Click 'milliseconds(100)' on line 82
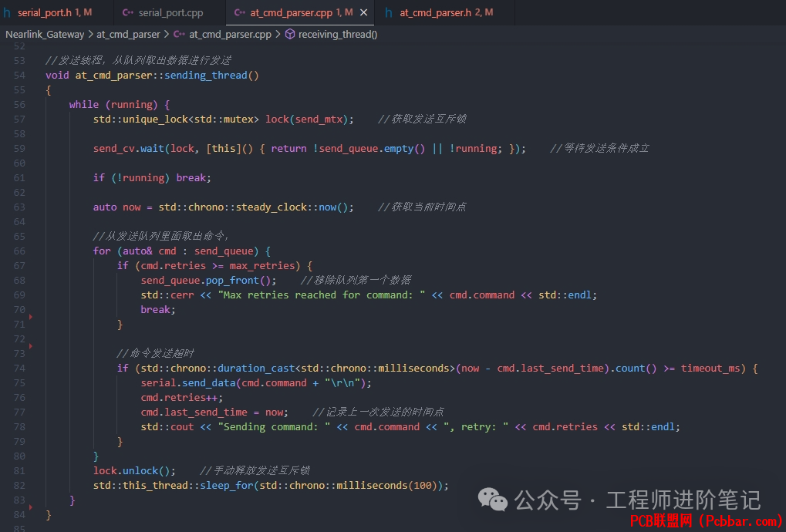The height and width of the screenshot is (532, 786). tap(386, 486)
